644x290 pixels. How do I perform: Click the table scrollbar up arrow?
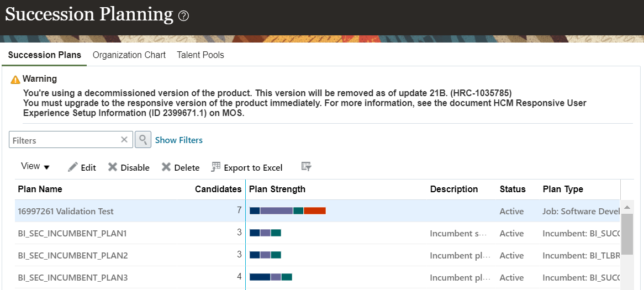click(627, 208)
